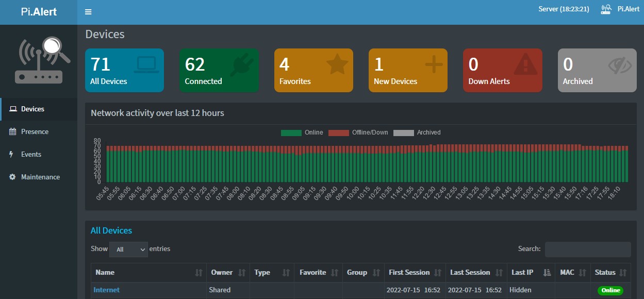Click the laptop icon on All Devices card
This screenshot has height=299, width=644.
[146, 64]
